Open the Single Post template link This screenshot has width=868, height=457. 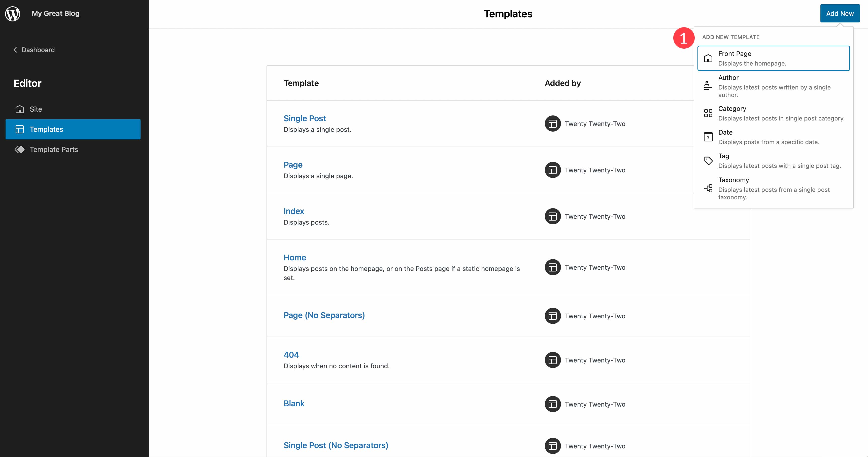click(x=304, y=118)
